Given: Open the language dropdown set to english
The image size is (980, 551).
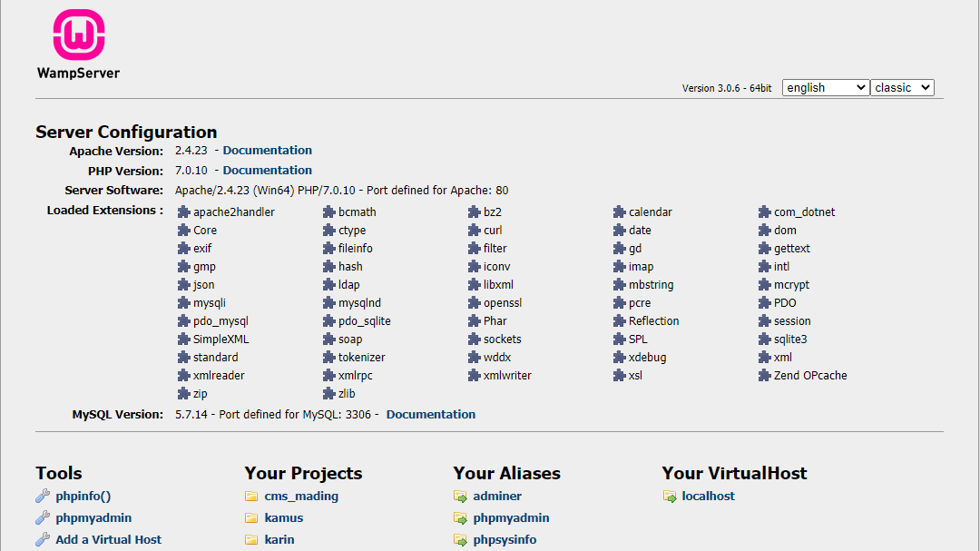Looking at the screenshot, I should pos(826,87).
